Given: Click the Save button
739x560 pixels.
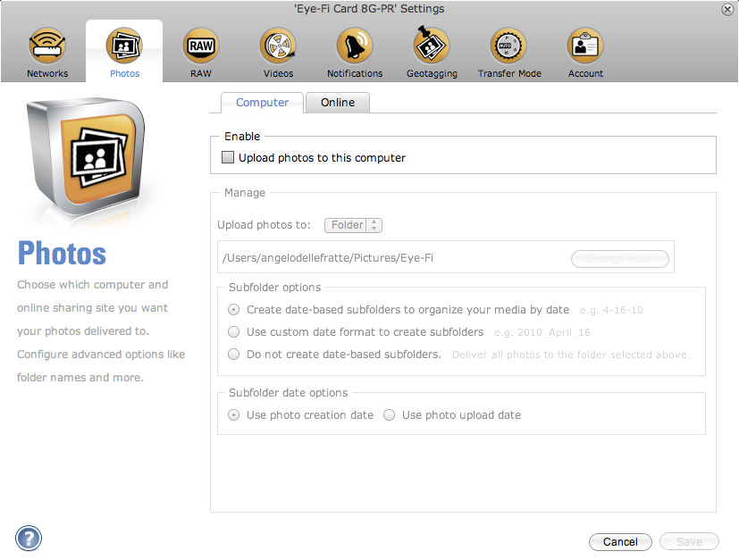Looking at the screenshot, I should [x=689, y=541].
